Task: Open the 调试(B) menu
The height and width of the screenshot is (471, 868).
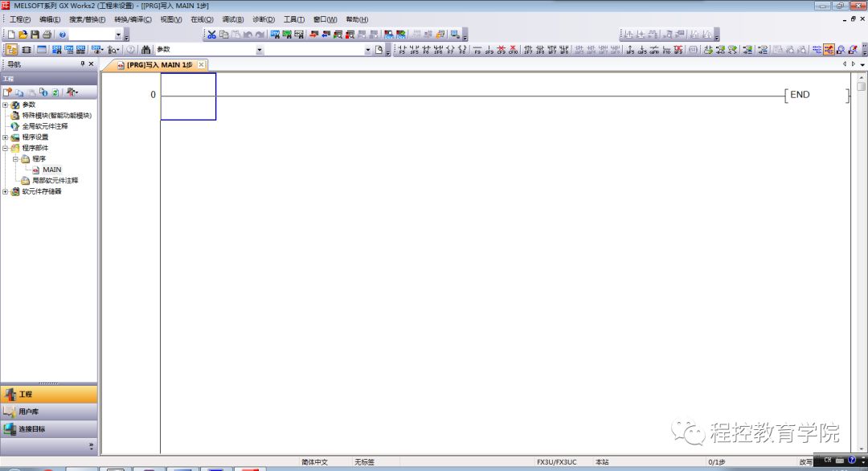Action: tap(233, 19)
